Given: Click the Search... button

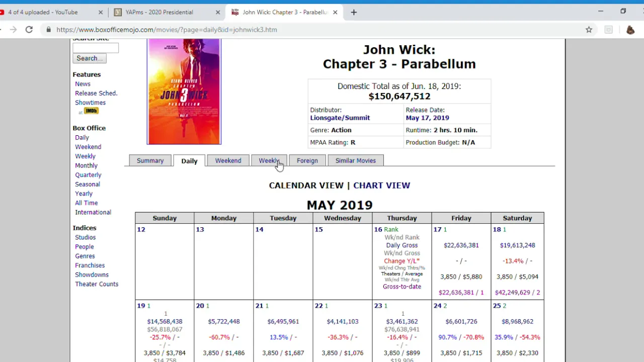Looking at the screenshot, I should click(90, 58).
